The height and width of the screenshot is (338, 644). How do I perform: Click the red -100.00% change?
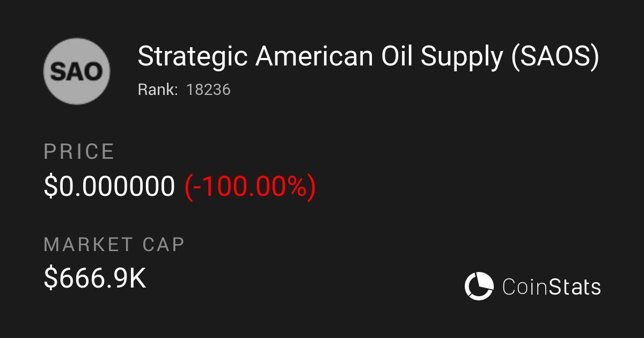click(250, 187)
